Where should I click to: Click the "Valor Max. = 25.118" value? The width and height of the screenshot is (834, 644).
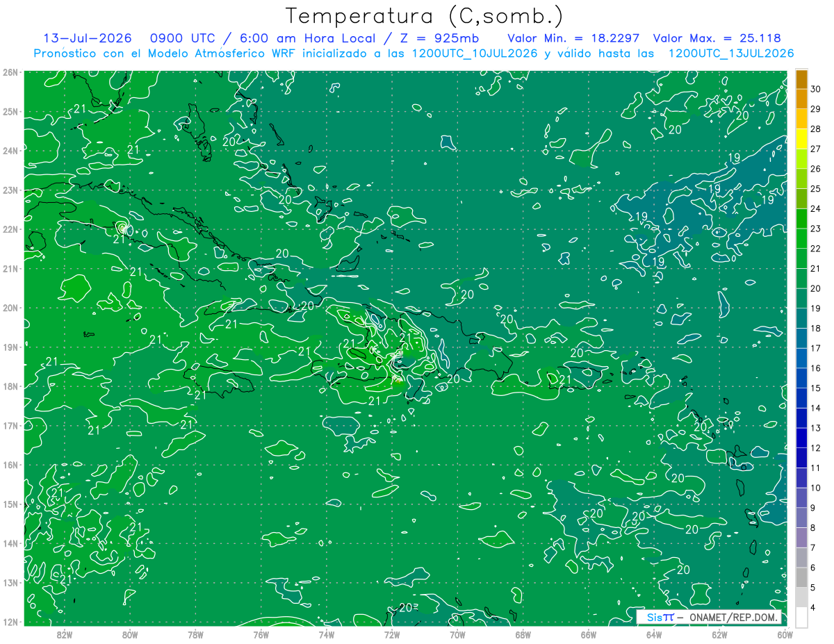[x=717, y=39]
